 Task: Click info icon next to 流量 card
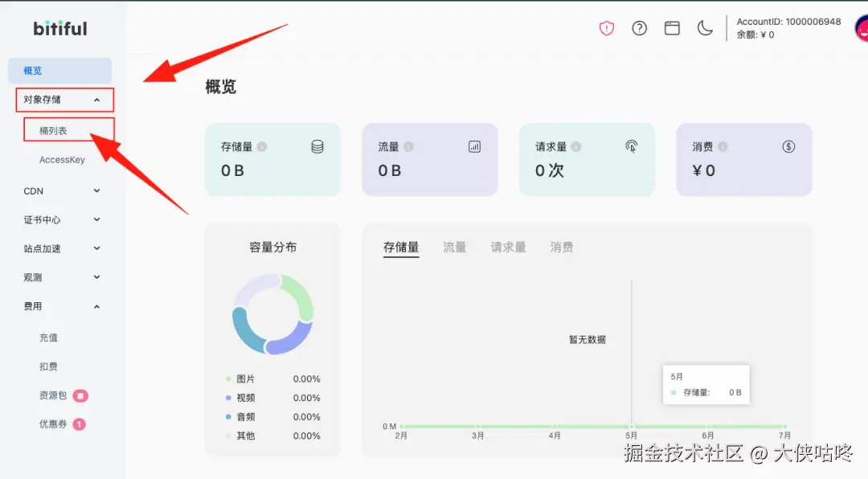click(x=408, y=147)
